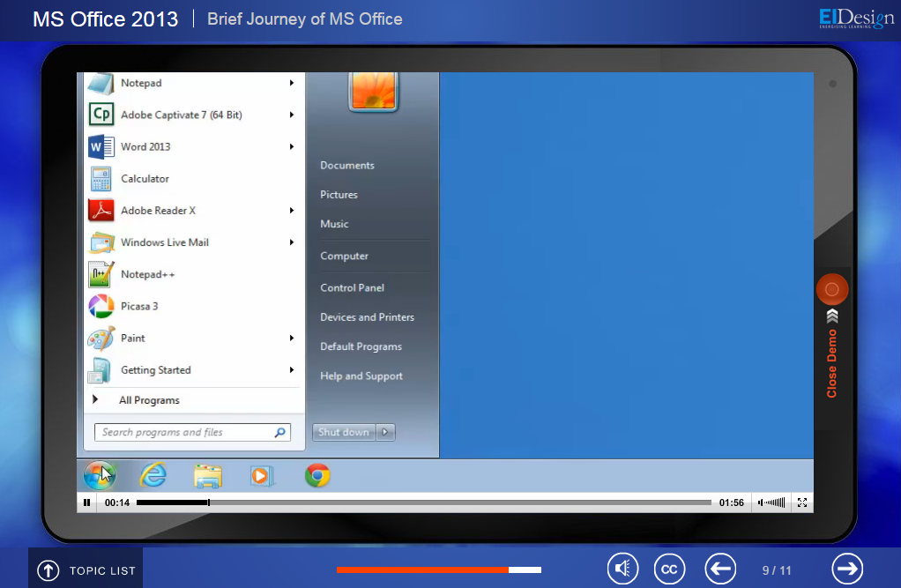This screenshot has height=588, width=901.
Task: Expand Getting Started submenu arrow
Action: click(292, 370)
